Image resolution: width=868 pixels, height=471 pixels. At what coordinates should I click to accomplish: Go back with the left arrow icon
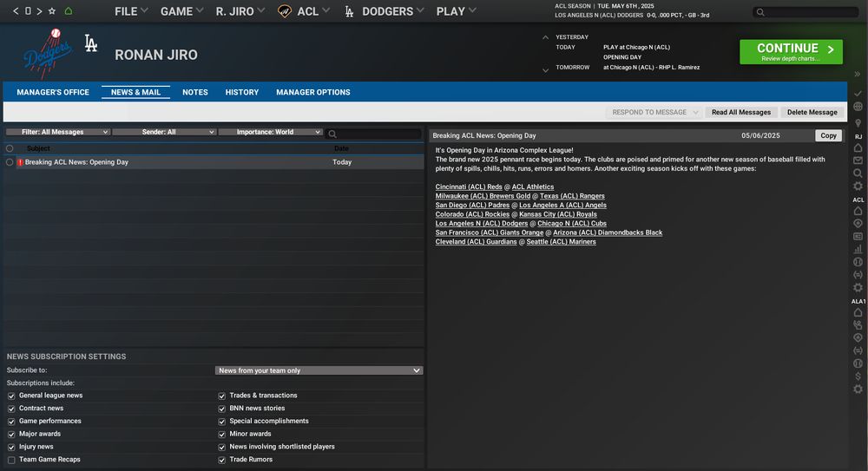coord(16,11)
